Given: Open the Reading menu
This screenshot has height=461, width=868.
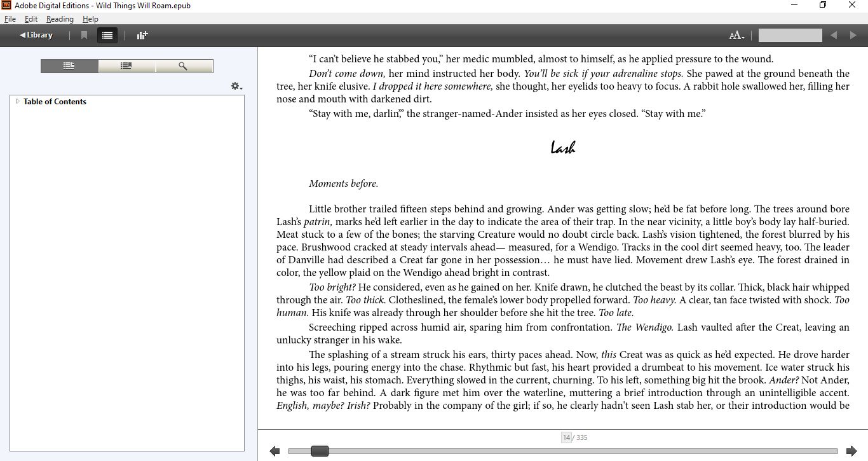Looking at the screenshot, I should click(60, 19).
